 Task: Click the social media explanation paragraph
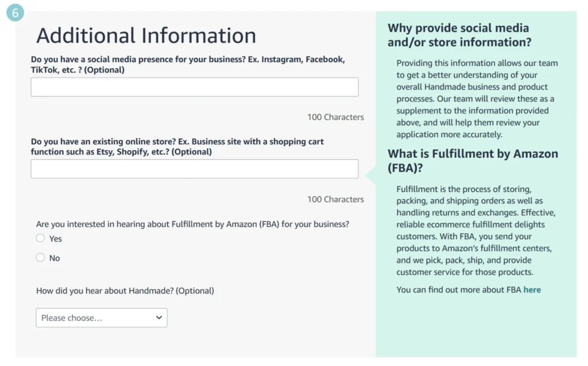point(477,99)
